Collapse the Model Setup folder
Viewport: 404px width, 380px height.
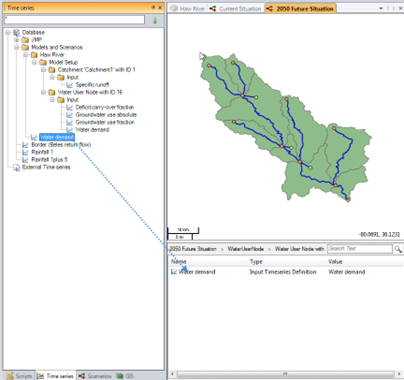[34, 62]
